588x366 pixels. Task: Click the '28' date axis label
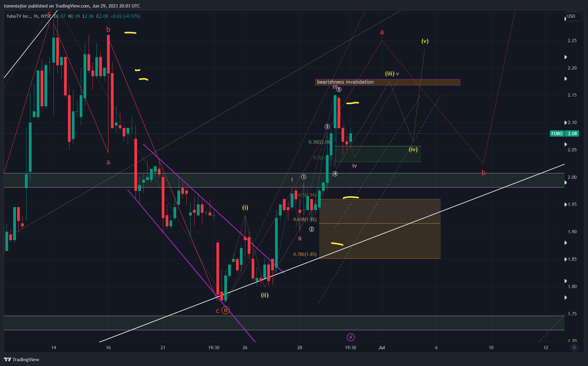click(300, 348)
